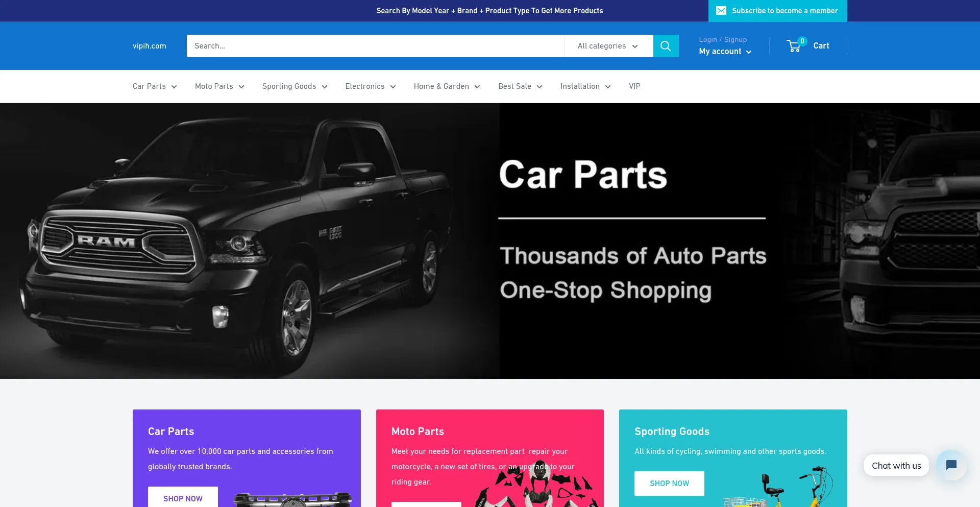Click the vipih.com logo link
The height and width of the screenshot is (507, 980).
click(150, 46)
